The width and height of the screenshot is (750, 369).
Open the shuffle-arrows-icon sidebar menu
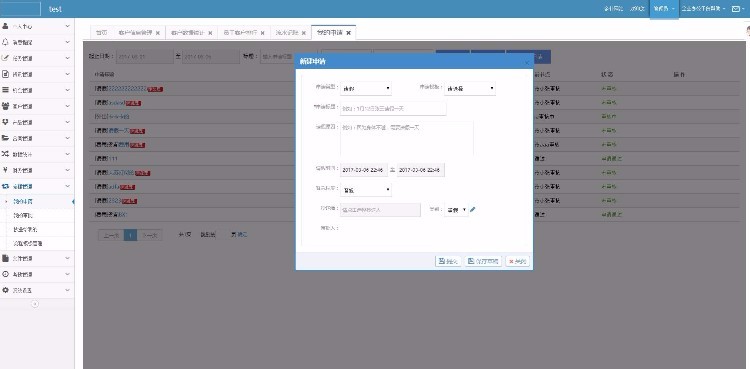37,154
